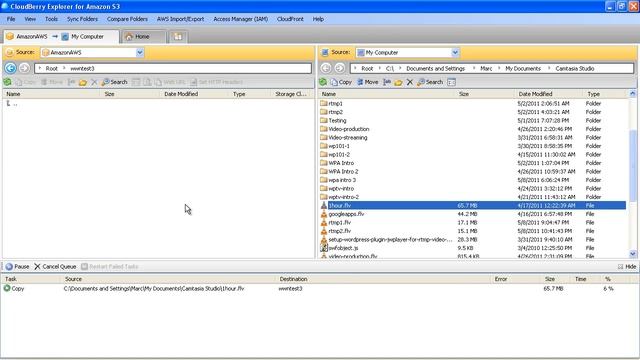Viewport: 640px width, 360px height.
Task: Open the Help menu
Action: 318,19
